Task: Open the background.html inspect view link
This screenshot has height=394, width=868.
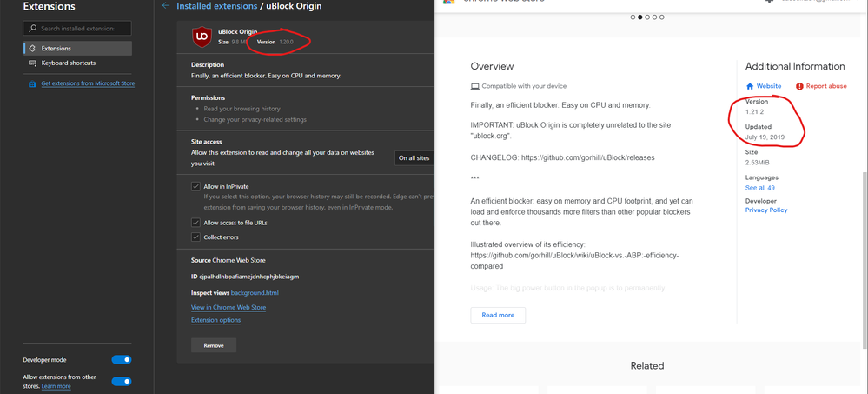Action: (x=255, y=292)
